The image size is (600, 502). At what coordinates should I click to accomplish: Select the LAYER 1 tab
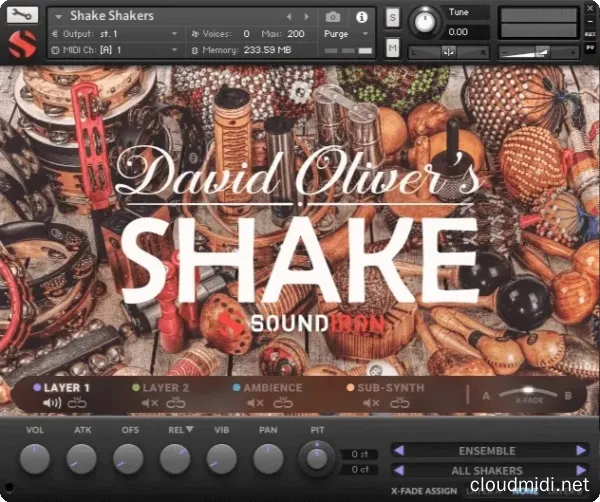pos(66,388)
